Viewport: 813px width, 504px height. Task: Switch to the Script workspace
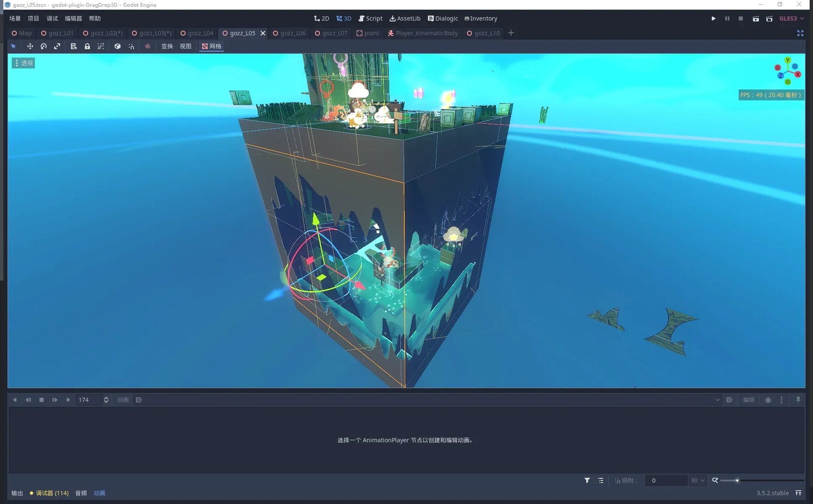(x=370, y=19)
